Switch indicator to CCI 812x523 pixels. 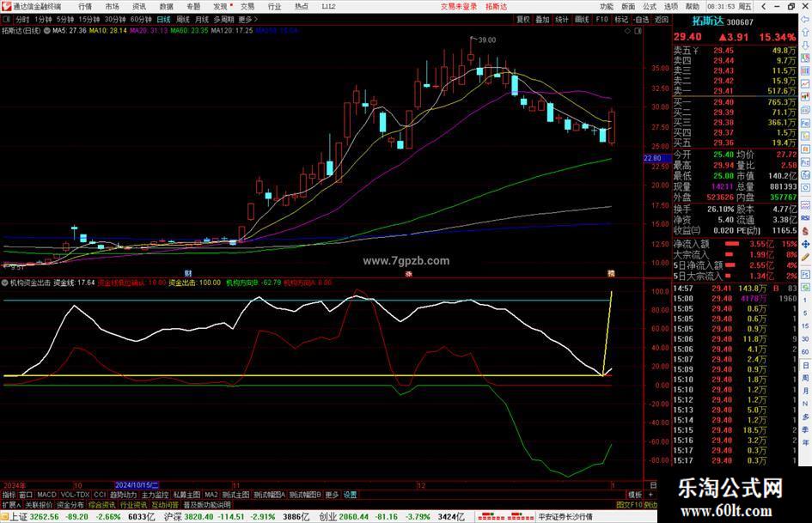[x=100, y=495]
